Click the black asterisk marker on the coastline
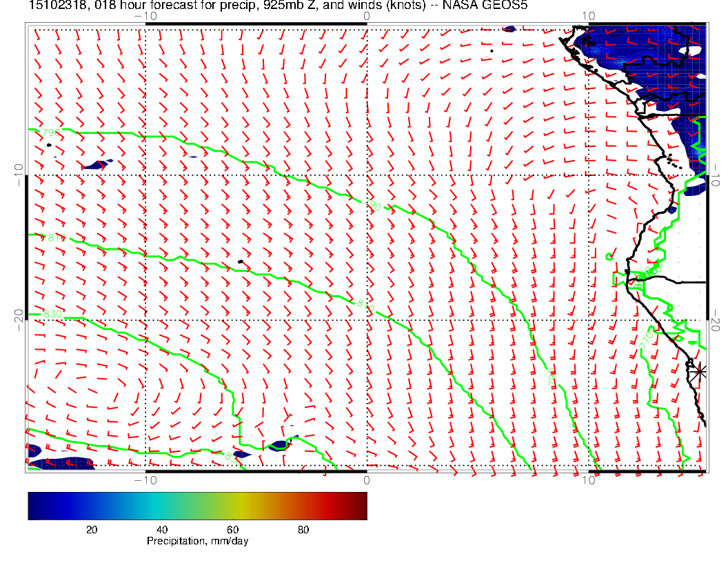 click(699, 372)
